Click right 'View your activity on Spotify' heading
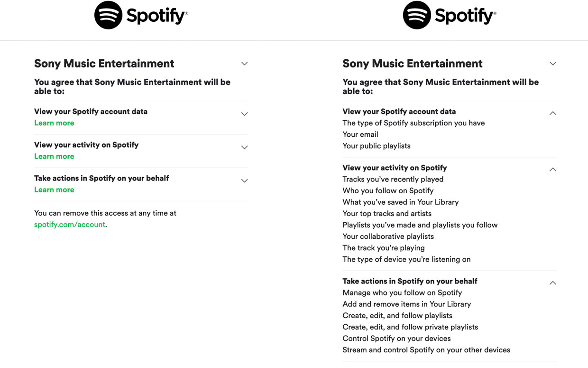The height and width of the screenshot is (368, 588). (395, 168)
